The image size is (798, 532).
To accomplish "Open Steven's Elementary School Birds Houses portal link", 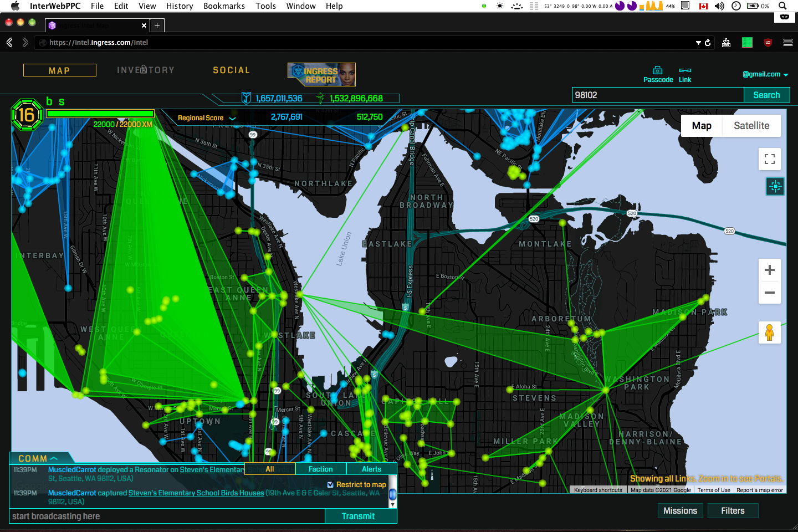I will (196, 493).
